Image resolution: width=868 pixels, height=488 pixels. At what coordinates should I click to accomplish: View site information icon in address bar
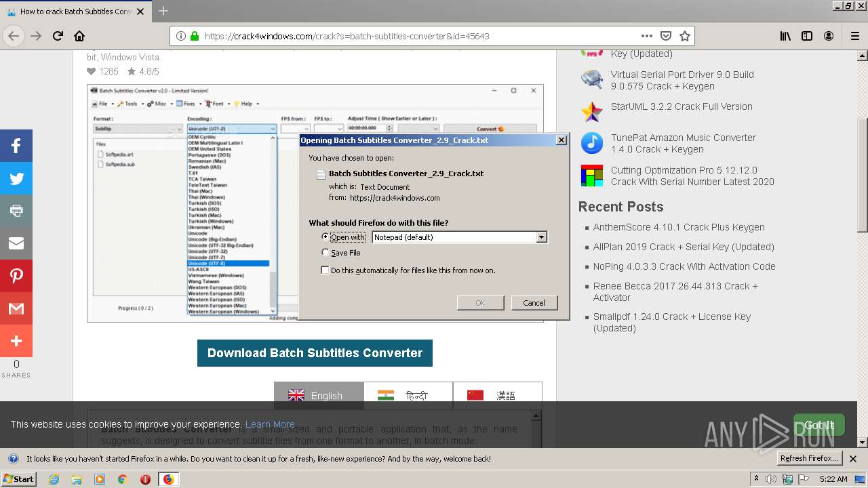(181, 36)
